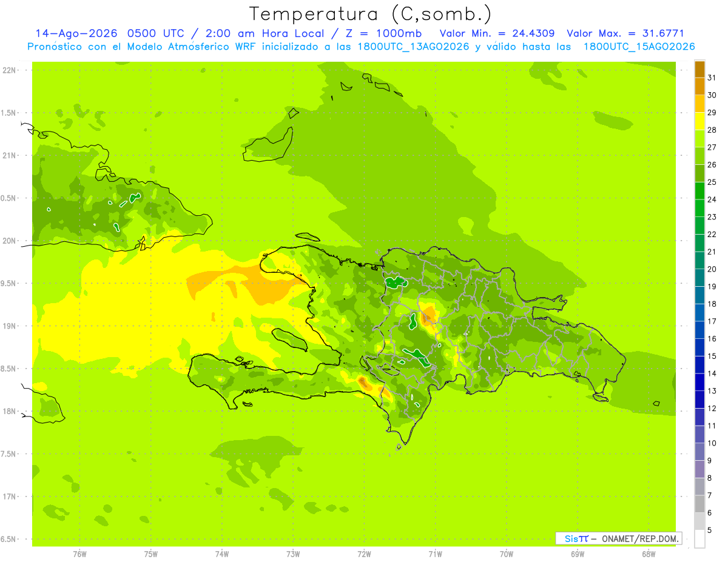Click the "7.5N" latitude label
The height and width of the screenshot is (562, 728).
pyautogui.click(x=8, y=454)
